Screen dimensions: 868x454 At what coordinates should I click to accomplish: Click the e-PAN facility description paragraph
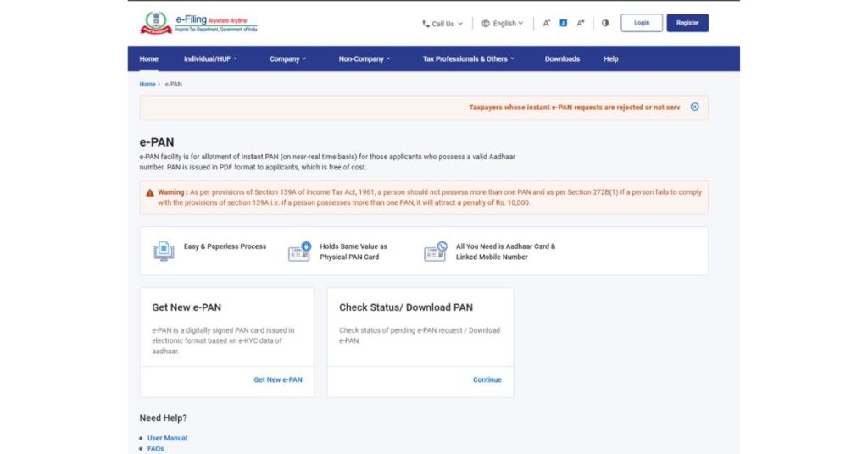coord(327,162)
